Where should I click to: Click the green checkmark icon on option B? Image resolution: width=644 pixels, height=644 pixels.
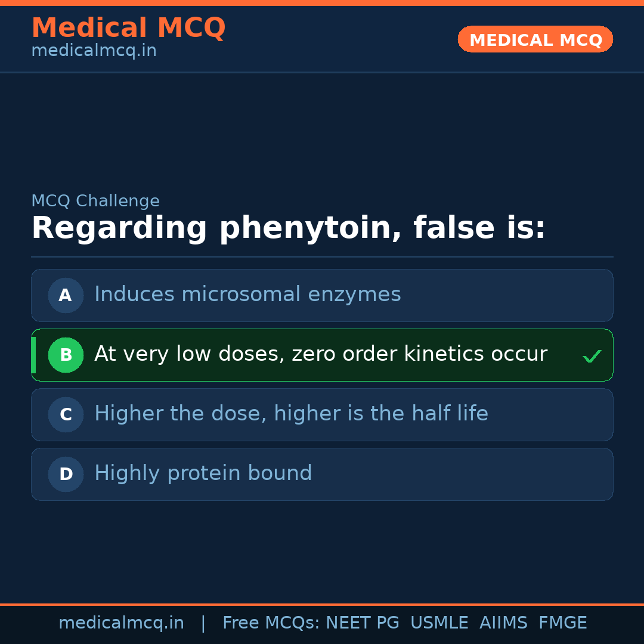point(592,357)
